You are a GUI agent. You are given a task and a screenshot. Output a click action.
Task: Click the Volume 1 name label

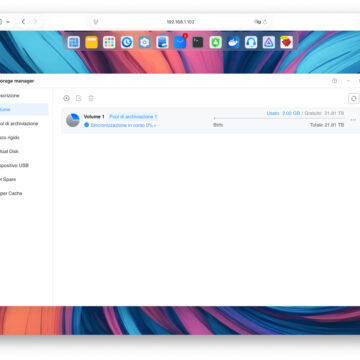click(x=94, y=117)
